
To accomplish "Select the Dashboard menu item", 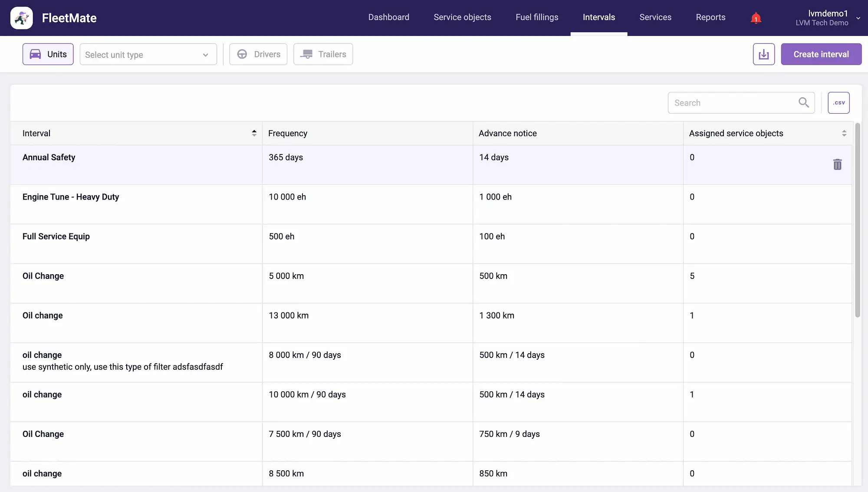I will [389, 17].
